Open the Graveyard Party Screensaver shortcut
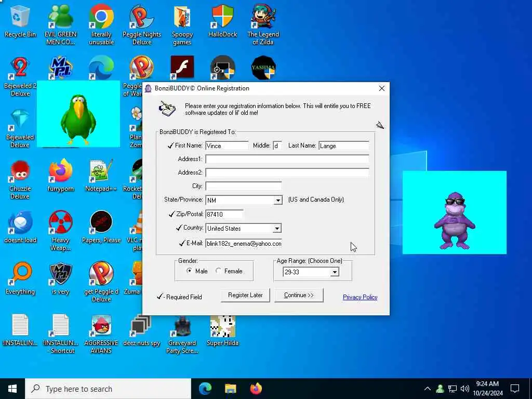This screenshot has width=532, height=399. (182, 334)
